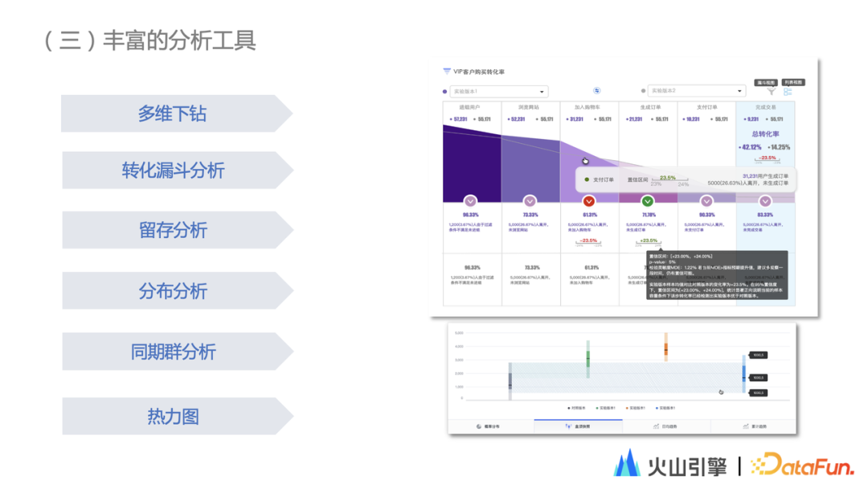Click the 83.33% value under 完成交易
The height and width of the screenshot is (485, 868).
coord(766,215)
